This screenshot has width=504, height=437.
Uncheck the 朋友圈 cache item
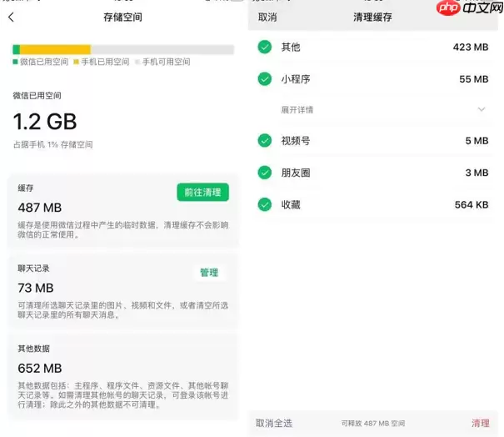(265, 173)
